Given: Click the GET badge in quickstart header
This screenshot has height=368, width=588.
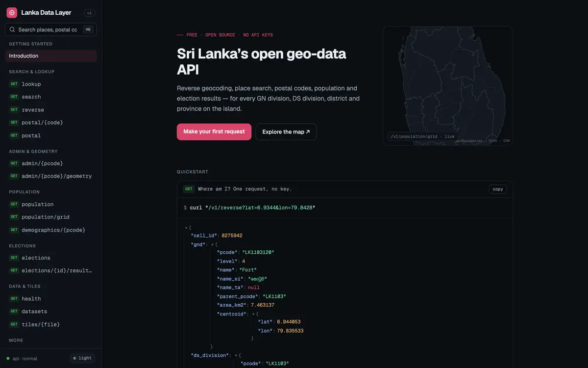Looking at the screenshot, I should [189, 189].
